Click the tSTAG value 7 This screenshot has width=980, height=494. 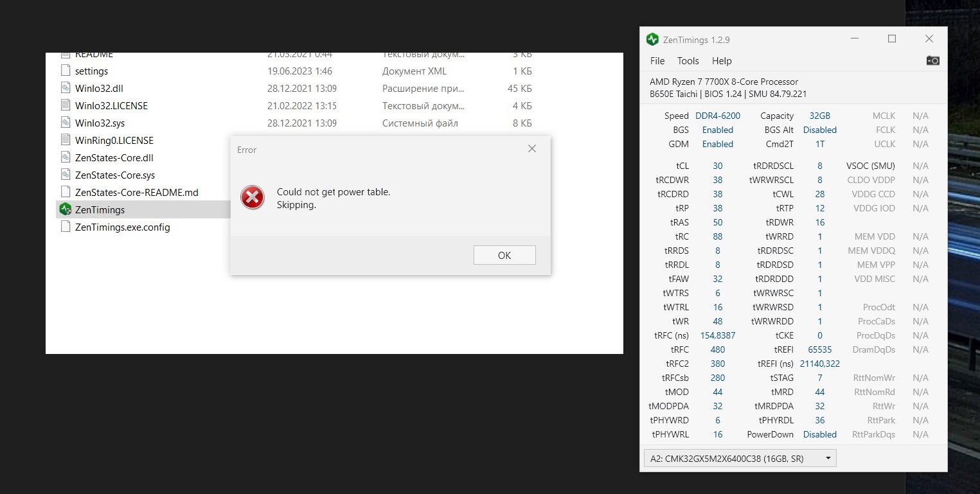(x=820, y=378)
